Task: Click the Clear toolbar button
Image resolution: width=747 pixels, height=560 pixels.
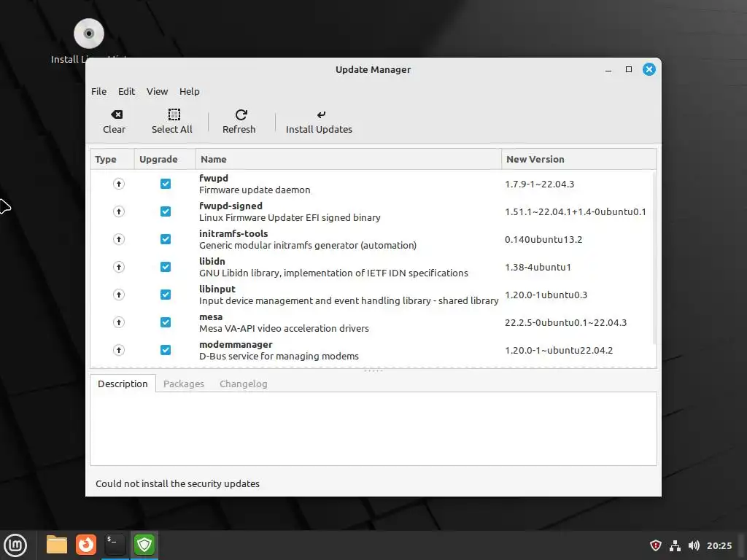Action: click(115, 122)
